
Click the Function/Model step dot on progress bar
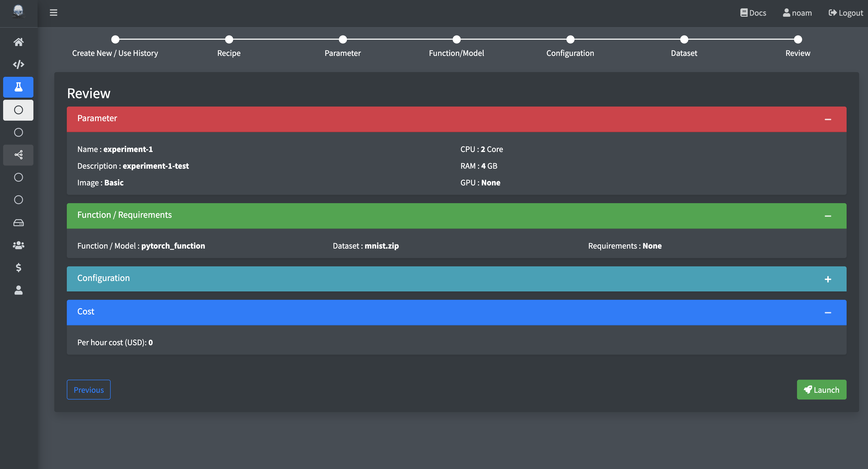[456, 39]
